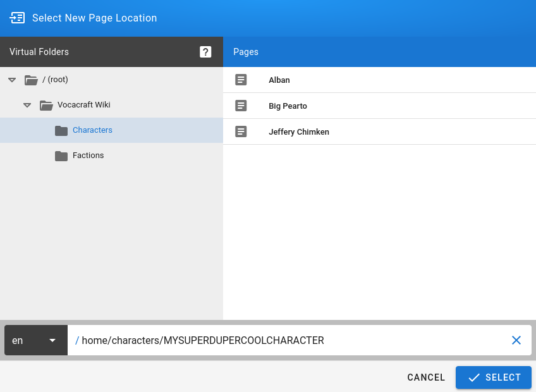Click the Characters folder icon

pyautogui.click(x=61, y=130)
